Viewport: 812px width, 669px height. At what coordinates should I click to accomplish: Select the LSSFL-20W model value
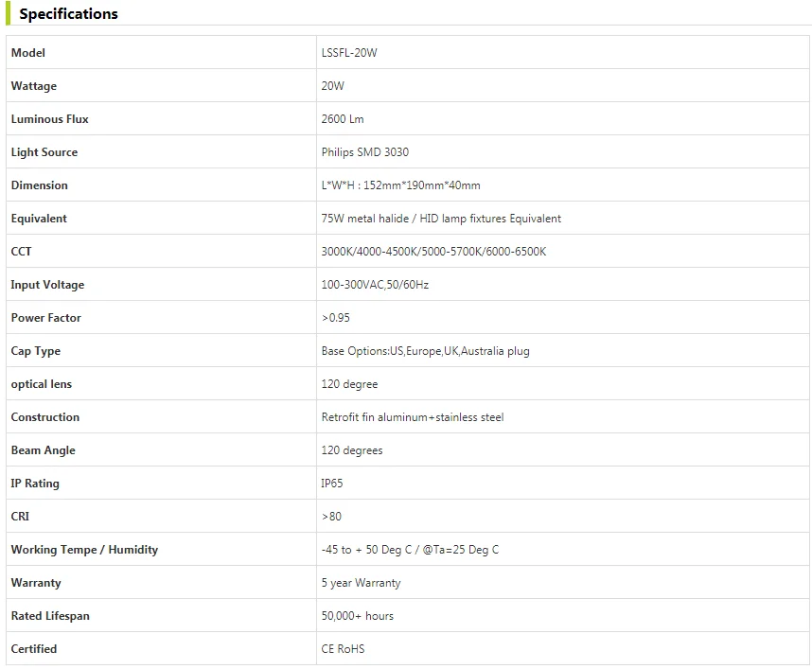click(349, 53)
